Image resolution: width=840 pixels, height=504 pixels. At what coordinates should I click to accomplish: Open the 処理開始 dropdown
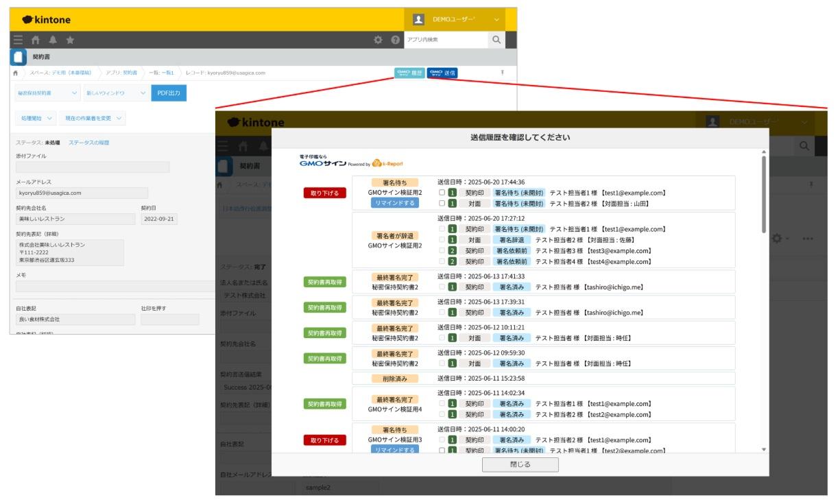pos(35,119)
